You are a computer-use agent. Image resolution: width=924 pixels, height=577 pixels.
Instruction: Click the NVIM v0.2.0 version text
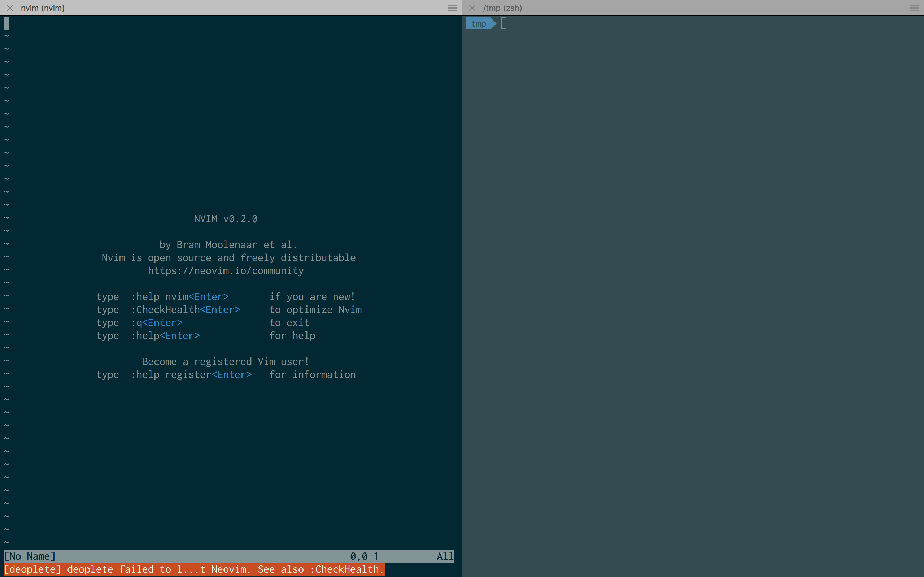point(225,219)
